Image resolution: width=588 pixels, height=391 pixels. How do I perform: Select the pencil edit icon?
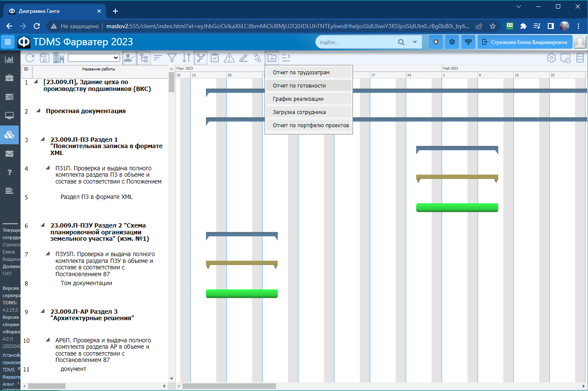coord(244,58)
